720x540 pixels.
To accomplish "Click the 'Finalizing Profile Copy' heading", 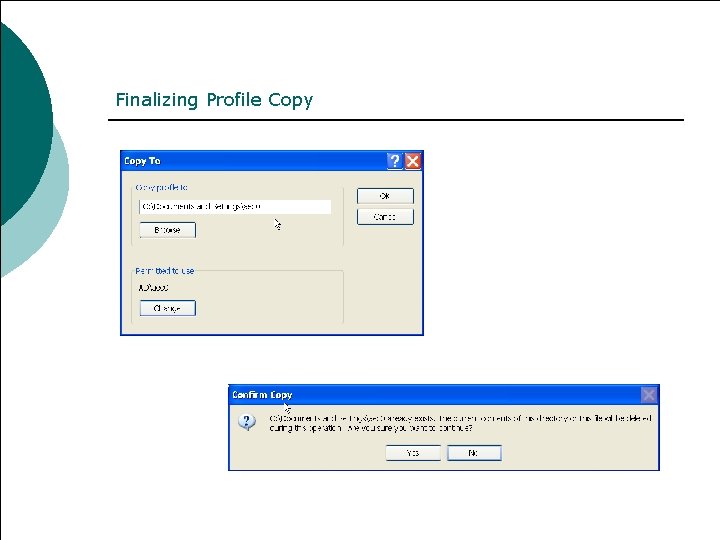I will click(214, 100).
